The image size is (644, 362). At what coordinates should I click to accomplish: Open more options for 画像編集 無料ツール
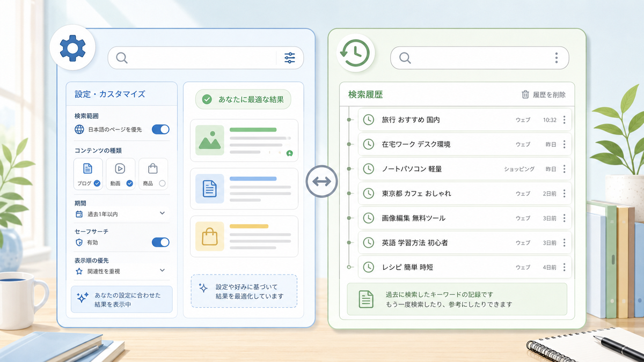pyautogui.click(x=564, y=218)
